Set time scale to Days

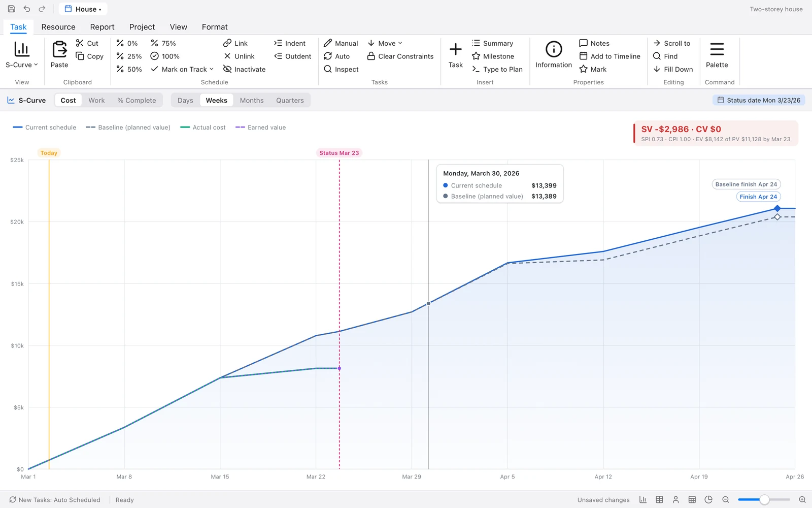(185, 101)
